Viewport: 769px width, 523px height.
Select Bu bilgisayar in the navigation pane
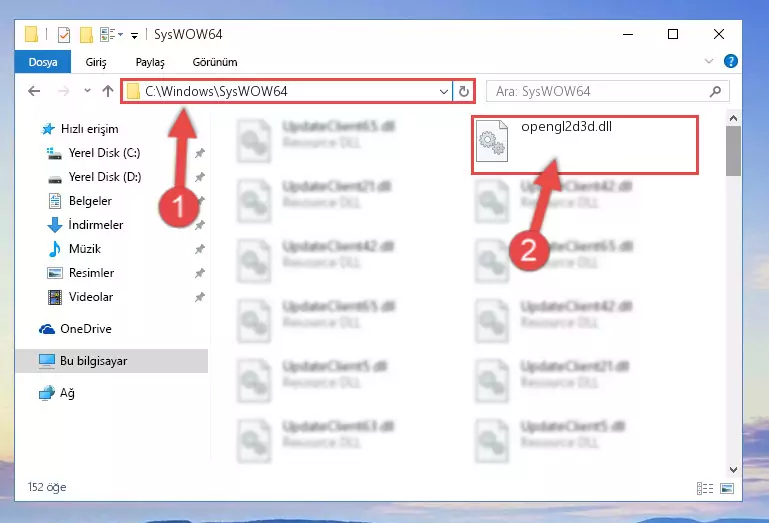click(x=112, y=361)
